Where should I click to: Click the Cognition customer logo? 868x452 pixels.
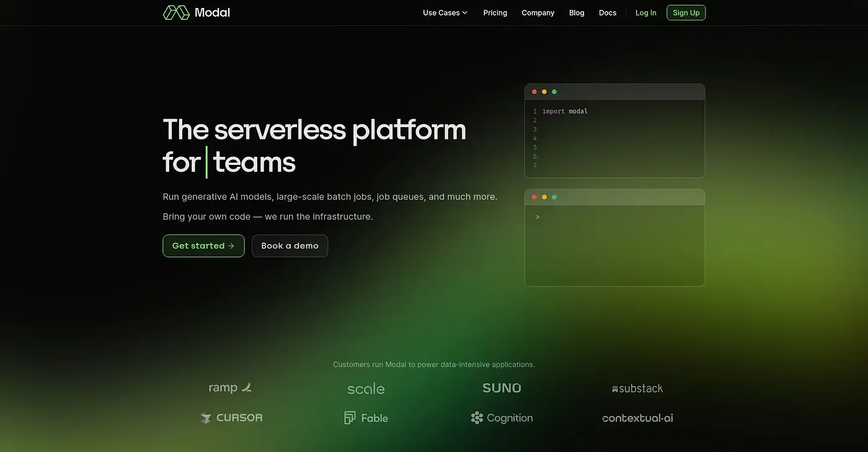coord(502,418)
